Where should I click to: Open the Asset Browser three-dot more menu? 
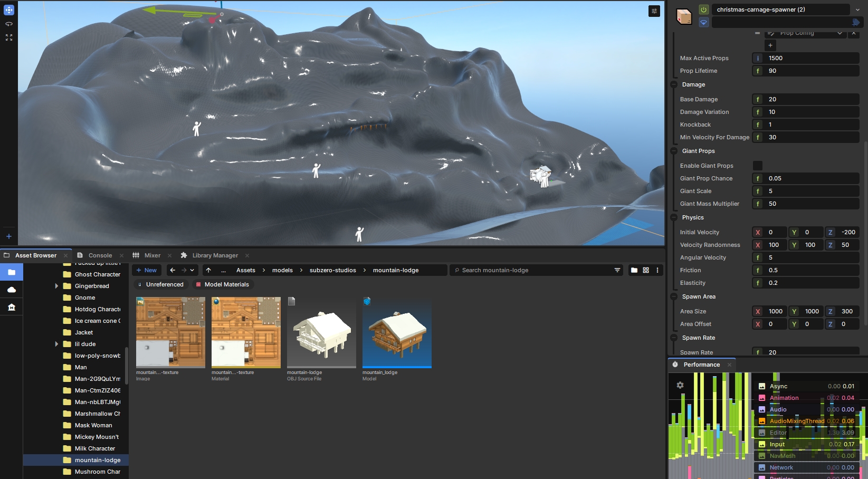point(657,270)
